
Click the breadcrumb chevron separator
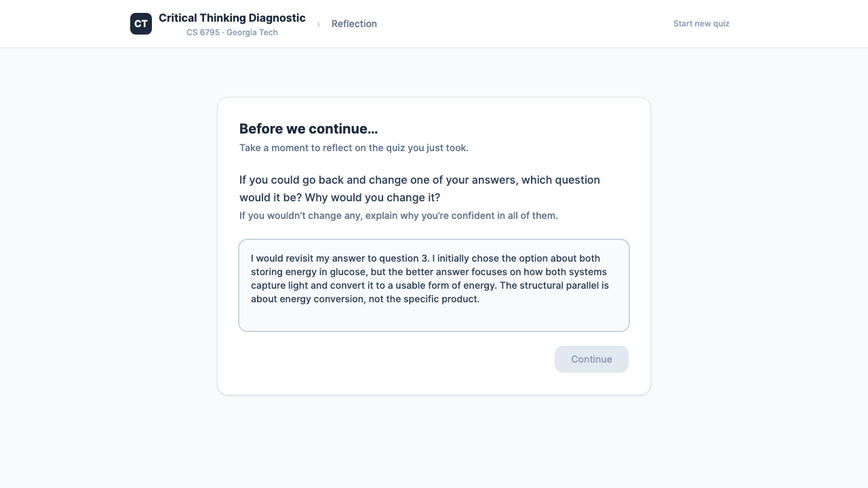coord(318,24)
